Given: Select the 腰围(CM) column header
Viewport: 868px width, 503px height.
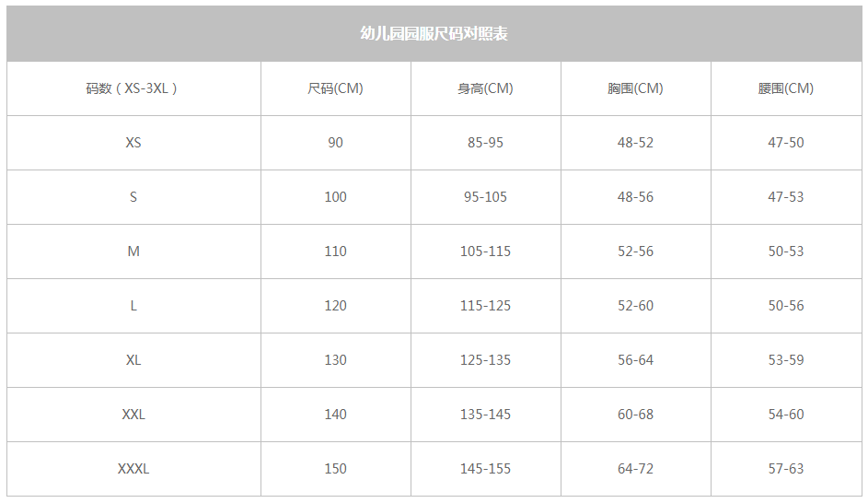Looking at the screenshot, I should point(786,88).
